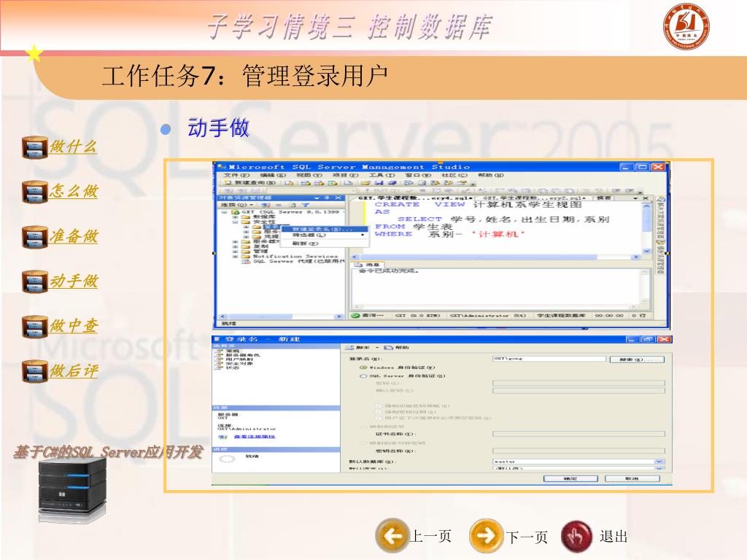Screen dimensions: 747x560
Task: Expand the 复制 folder node
Action: 236,246
